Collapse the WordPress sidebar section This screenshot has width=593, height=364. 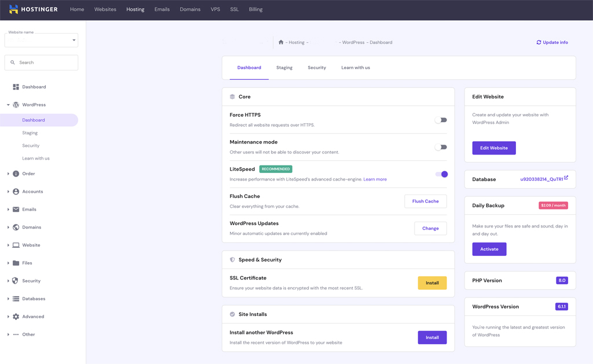[x=8, y=105]
